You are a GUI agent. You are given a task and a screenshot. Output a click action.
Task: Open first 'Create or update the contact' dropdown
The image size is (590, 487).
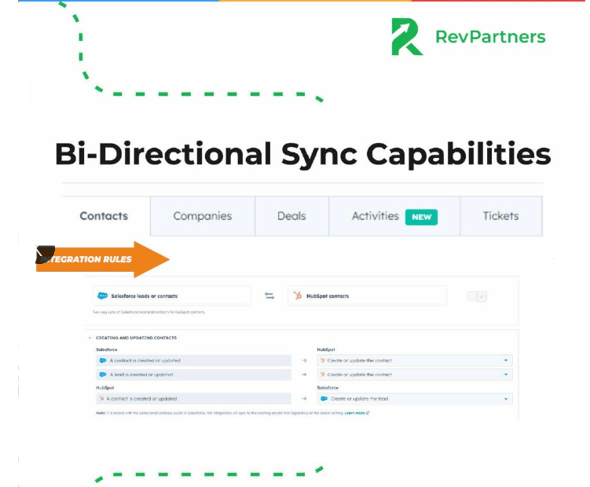tap(414, 361)
